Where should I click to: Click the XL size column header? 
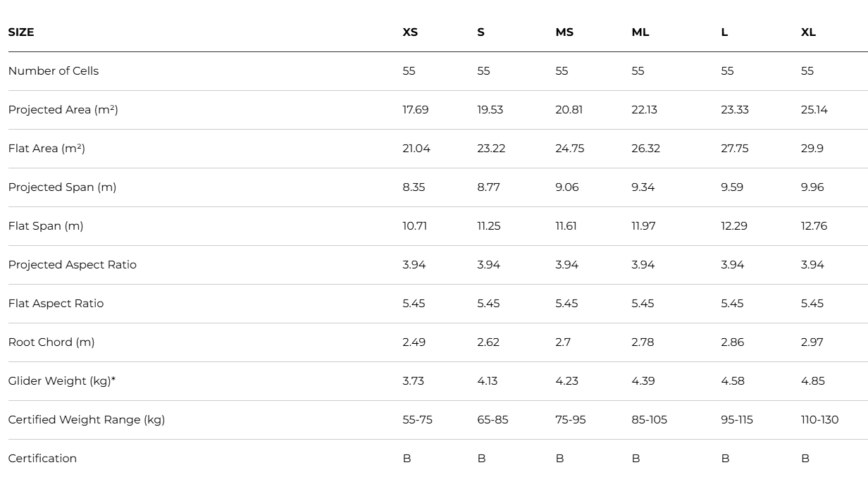808,32
